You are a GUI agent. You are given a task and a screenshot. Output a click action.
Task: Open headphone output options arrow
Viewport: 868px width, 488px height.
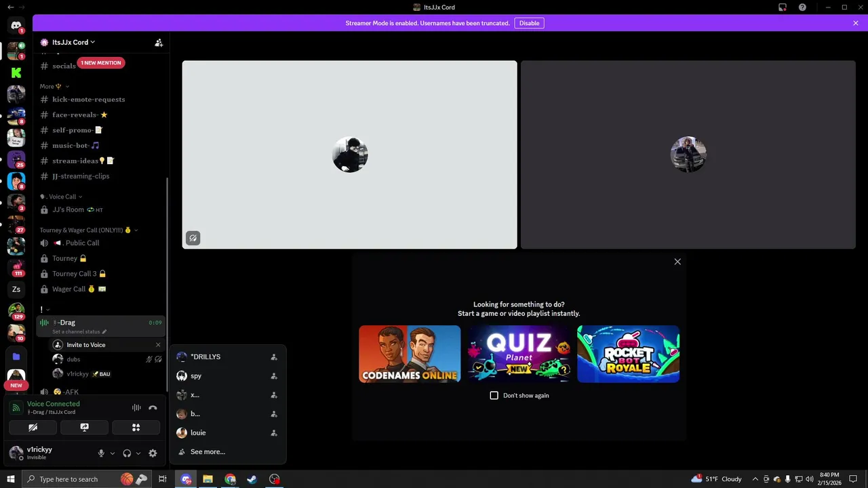pos(138,453)
